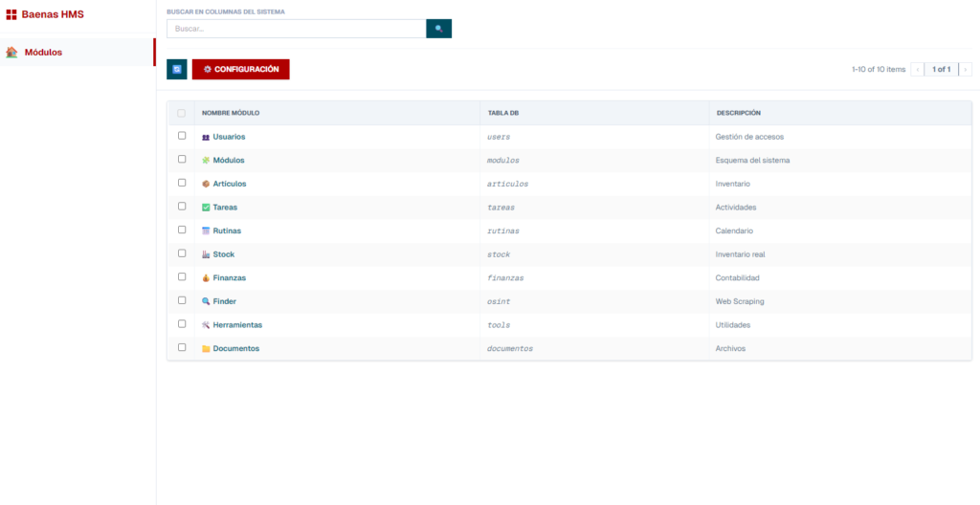Check the Usuarios row checkbox
Viewport: 980px width, 505px height.
(182, 136)
